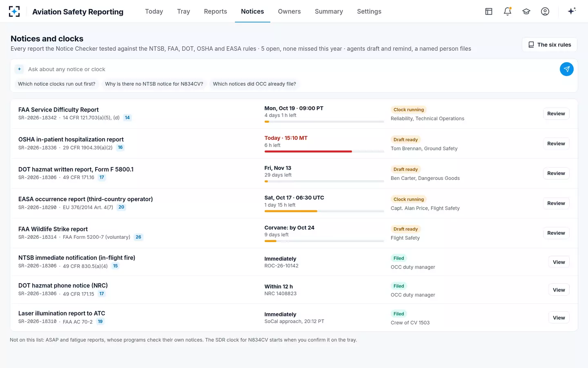Send the question with the paper-plane button

click(x=566, y=69)
